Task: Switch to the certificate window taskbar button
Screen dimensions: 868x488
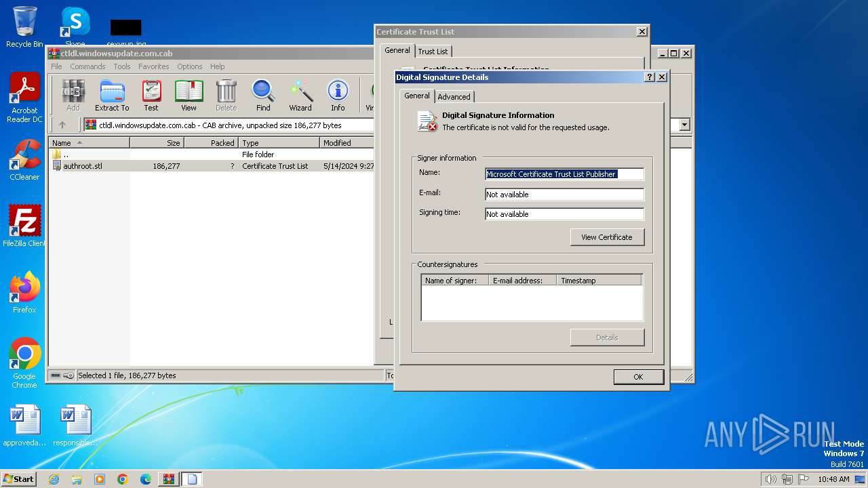Action: click(x=192, y=479)
